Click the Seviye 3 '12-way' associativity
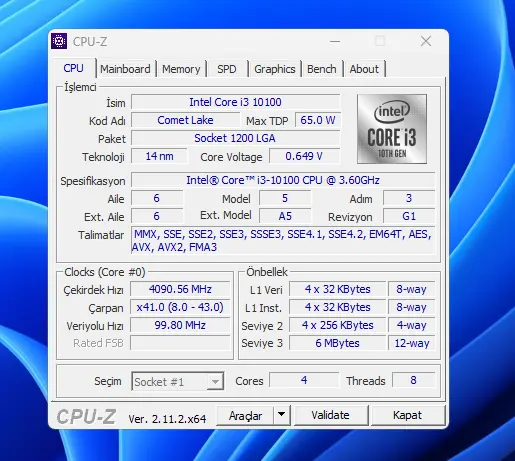 click(412, 343)
